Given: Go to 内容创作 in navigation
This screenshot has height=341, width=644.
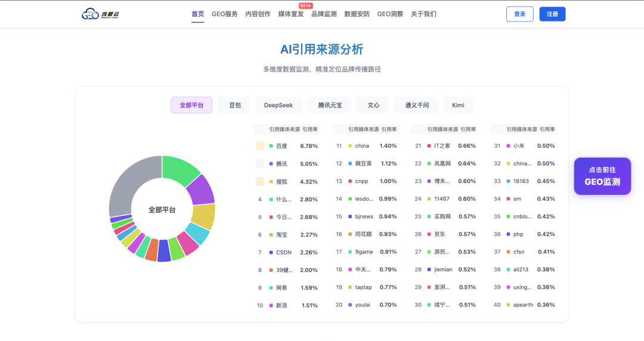Looking at the screenshot, I should pyautogui.click(x=258, y=14).
